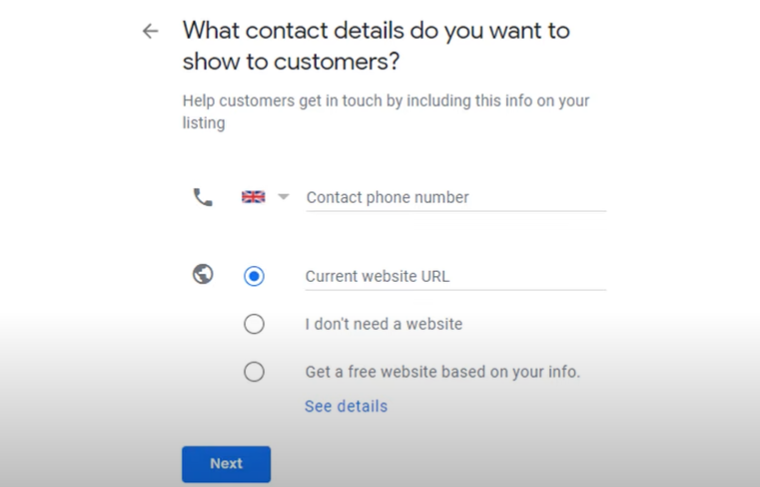Go back using the left arrow

(x=150, y=31)
